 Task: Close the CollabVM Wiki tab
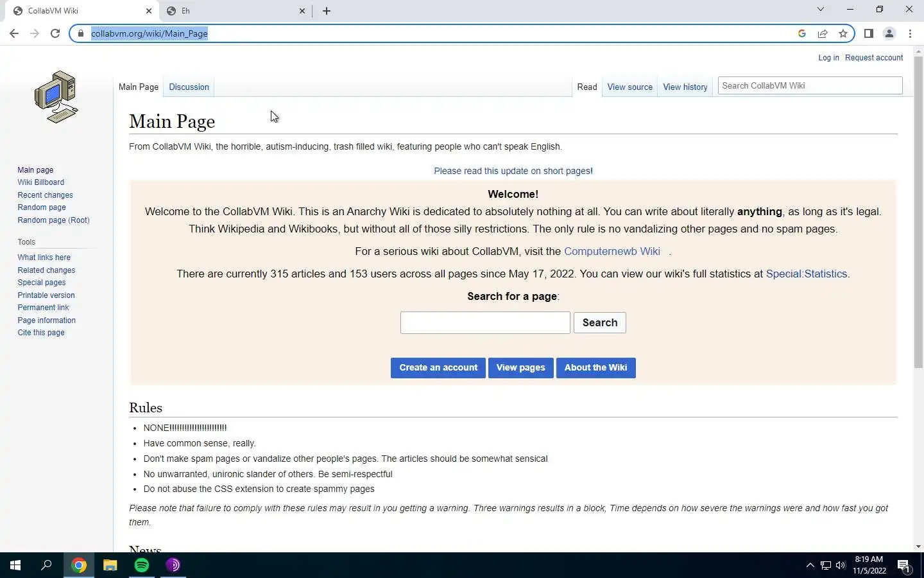coord(149,11)
